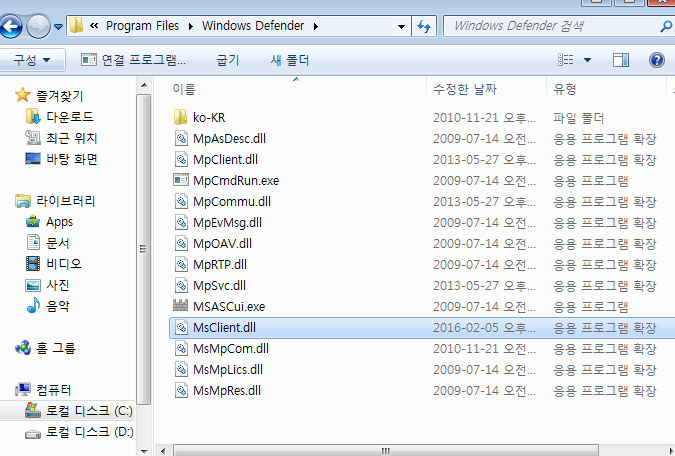Select MpClient.dll file icon
The width and height of the screenshot is (675, 456).
(x=181, y=159)
